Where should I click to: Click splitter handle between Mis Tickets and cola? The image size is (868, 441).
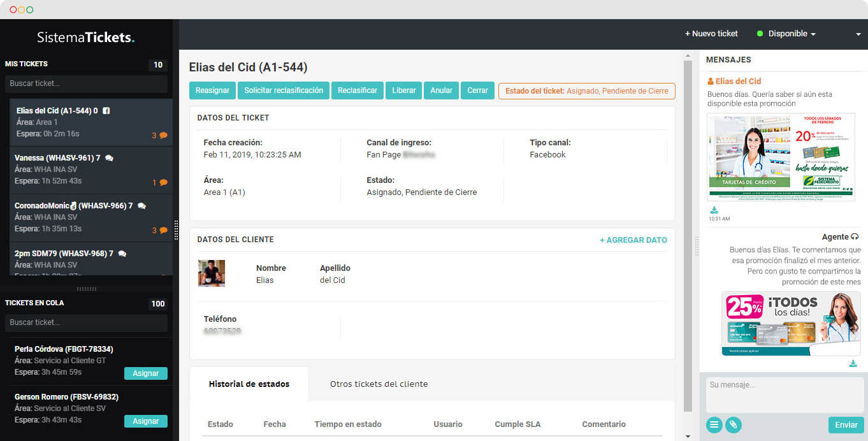pyautogui.click(x=86, y=289)
